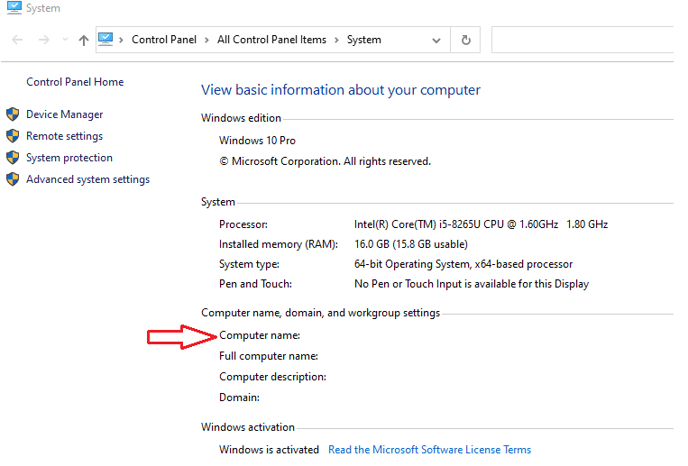Image resolution: width=688 pixels, height=466 pixels.
Task: Open Remote settings link
Action: [x=64, y=136]
